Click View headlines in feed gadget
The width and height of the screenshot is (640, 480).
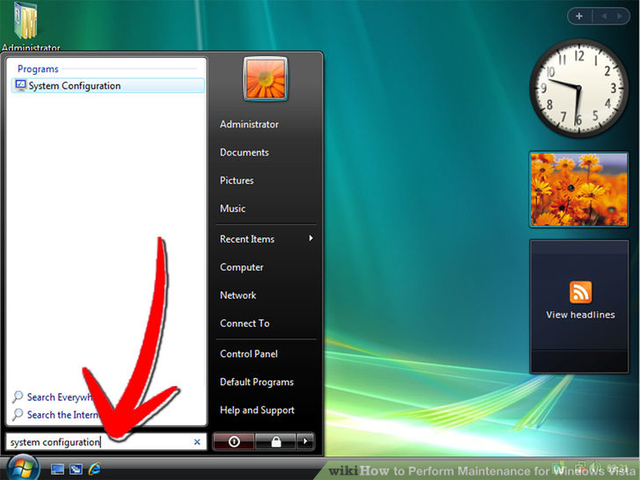pyautogui.click(x=580, y=315)
